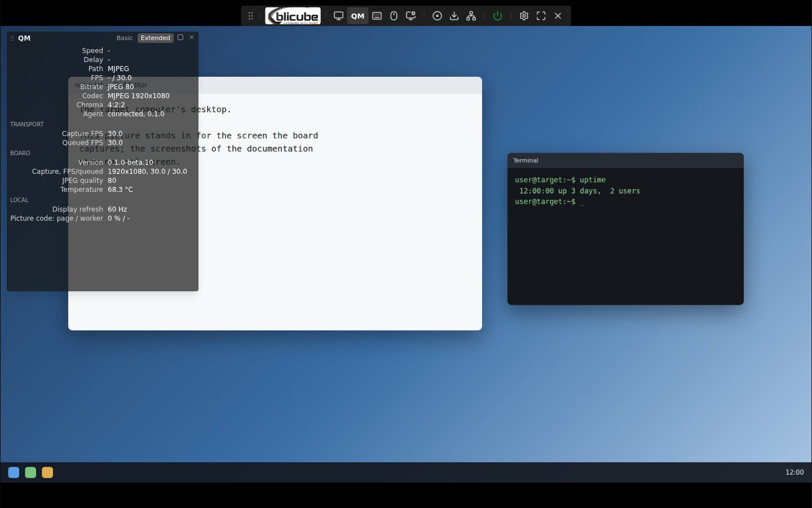The width and height of the screenshot is (812, 508).
Task: Click the '4:2:2' chroma value
Action: click(116, 105)
